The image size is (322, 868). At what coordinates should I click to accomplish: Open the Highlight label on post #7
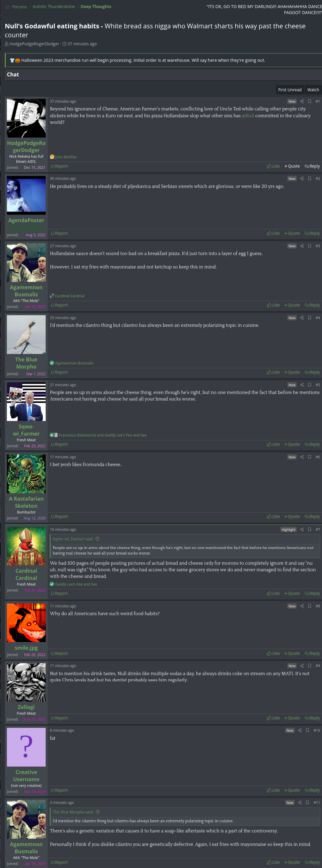tap(288, 529)
